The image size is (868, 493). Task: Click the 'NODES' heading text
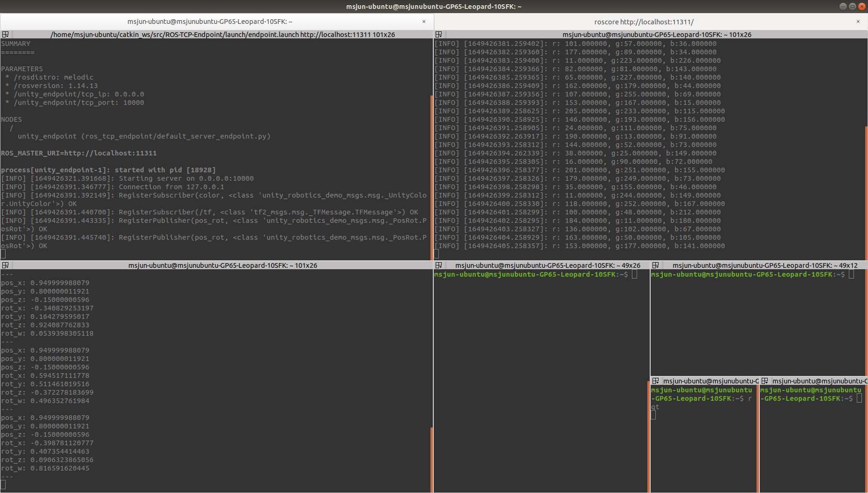pos(11,119)
